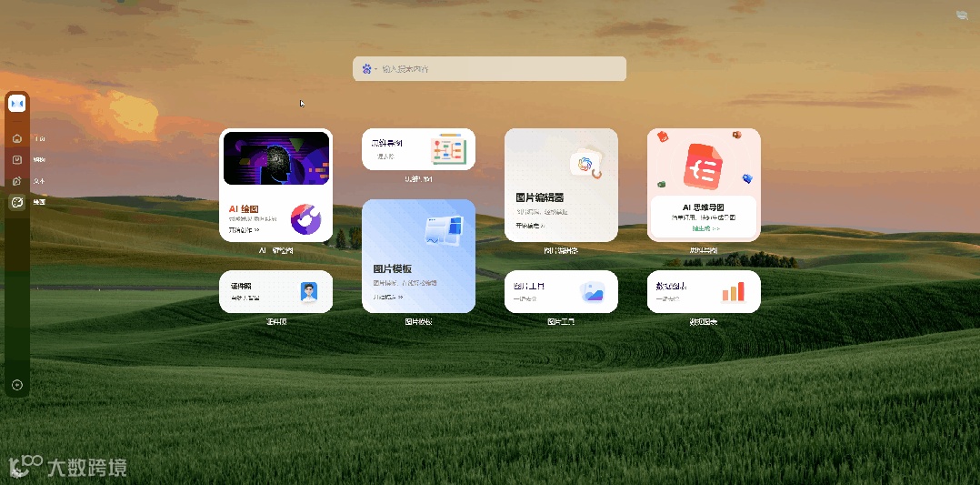Screen dimensions: 980x485
Task: Follow the >> link at bottom of 图片模板 card
Action: pyautogui.click(x=388, y=298)
